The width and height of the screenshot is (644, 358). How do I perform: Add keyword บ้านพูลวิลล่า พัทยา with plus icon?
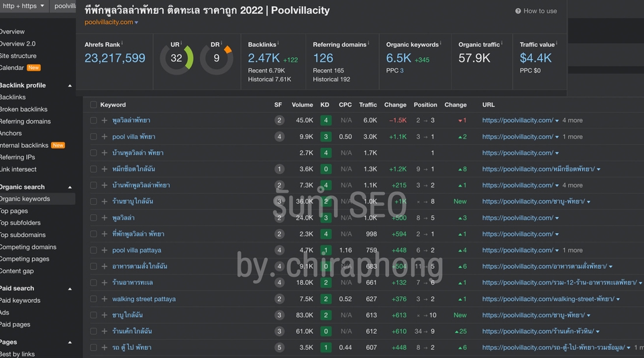[x=105, y=153]
